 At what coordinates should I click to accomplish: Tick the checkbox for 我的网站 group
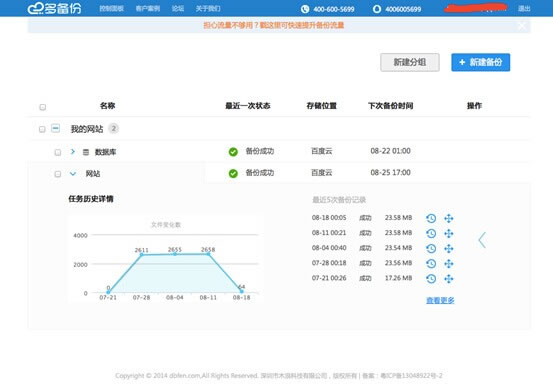[42, 129]
